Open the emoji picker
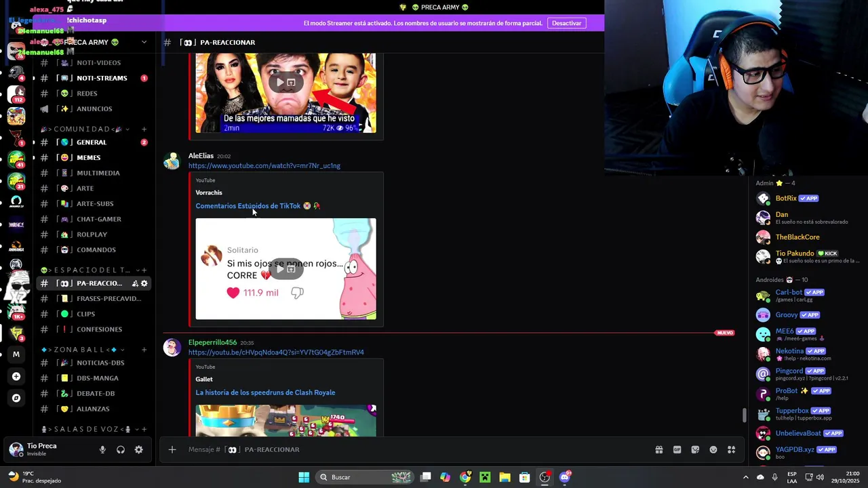 tap(713, 449)
